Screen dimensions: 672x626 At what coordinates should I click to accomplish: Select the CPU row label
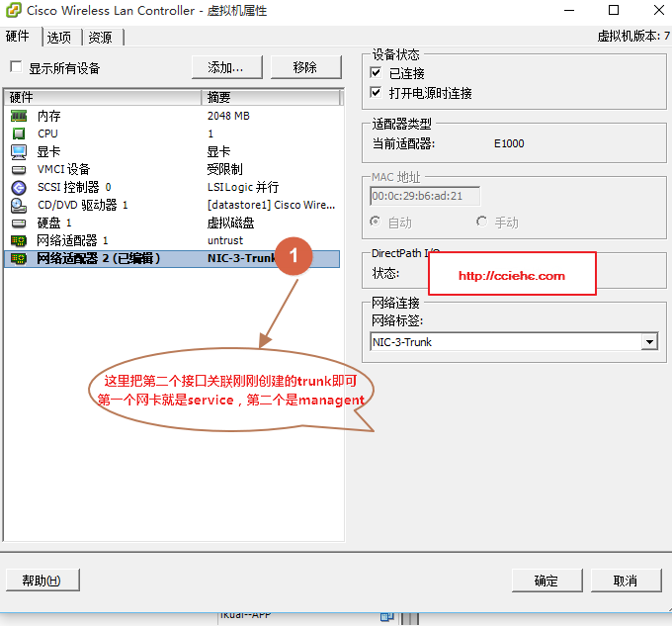coord(47,134)
